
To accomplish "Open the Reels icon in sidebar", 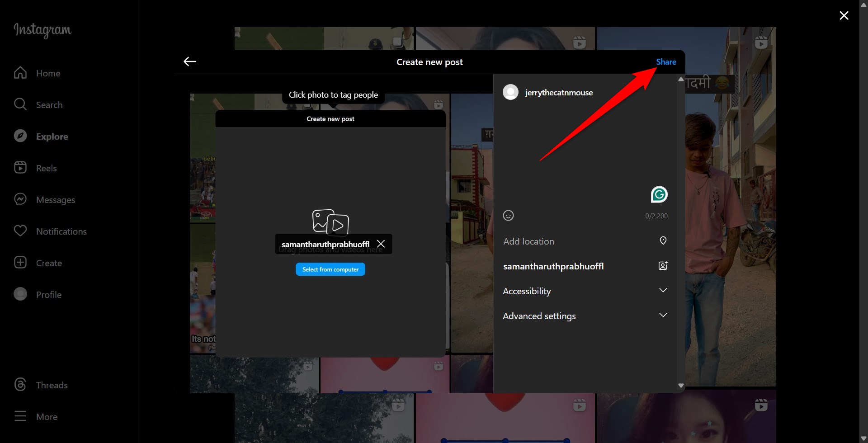I will [x=20, y=168].
